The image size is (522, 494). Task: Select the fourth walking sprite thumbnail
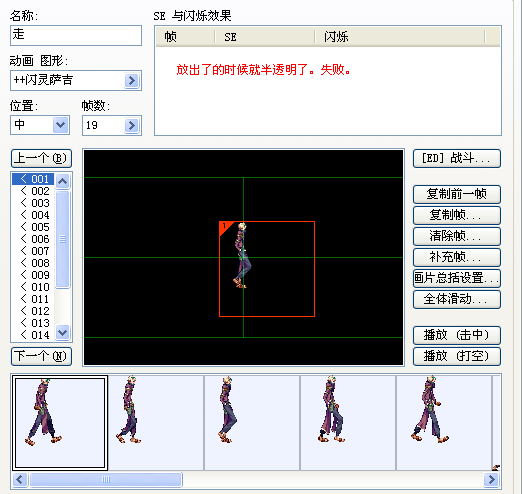pos(348,423)
